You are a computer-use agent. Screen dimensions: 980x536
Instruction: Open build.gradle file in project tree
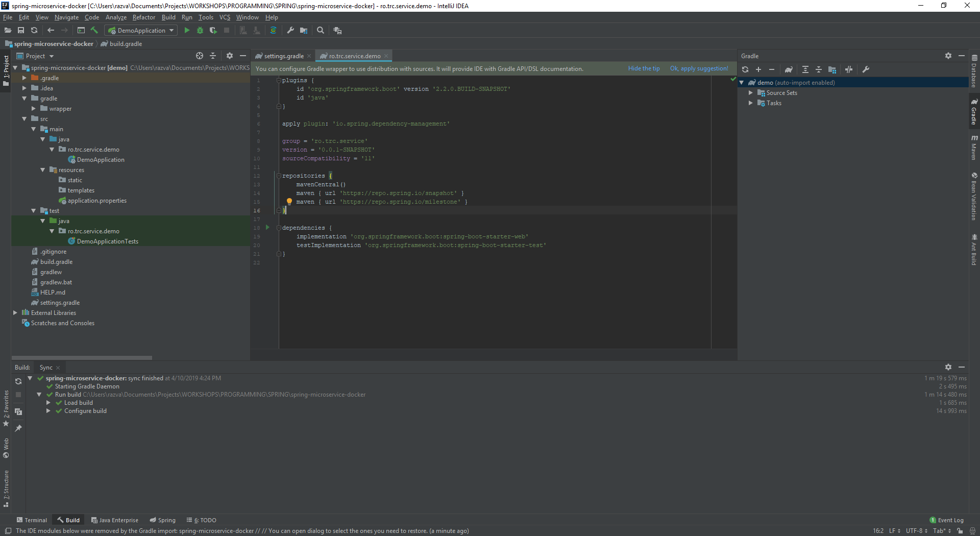click(56, 262)
